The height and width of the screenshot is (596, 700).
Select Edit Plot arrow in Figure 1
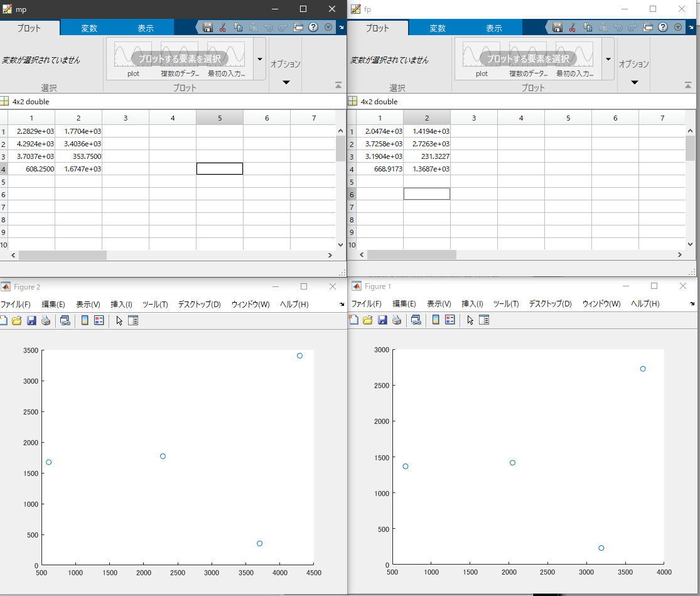[470, 320]
